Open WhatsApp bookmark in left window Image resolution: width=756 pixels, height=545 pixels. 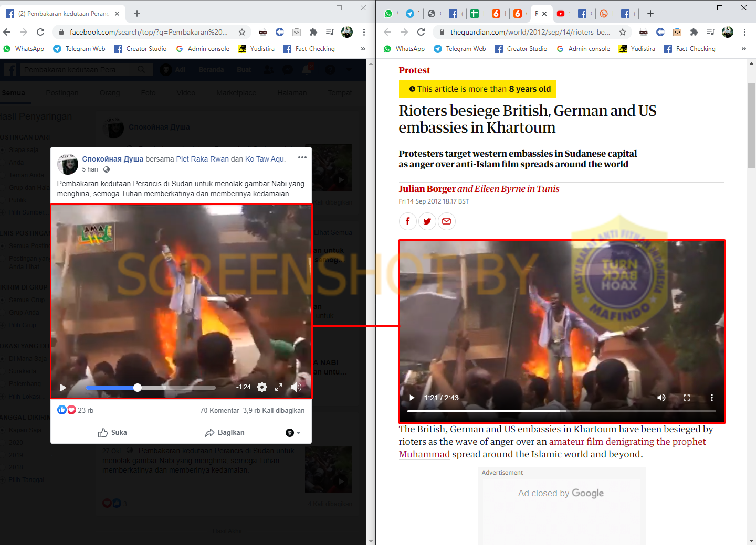pyautogui.click(x=24, y=49)
